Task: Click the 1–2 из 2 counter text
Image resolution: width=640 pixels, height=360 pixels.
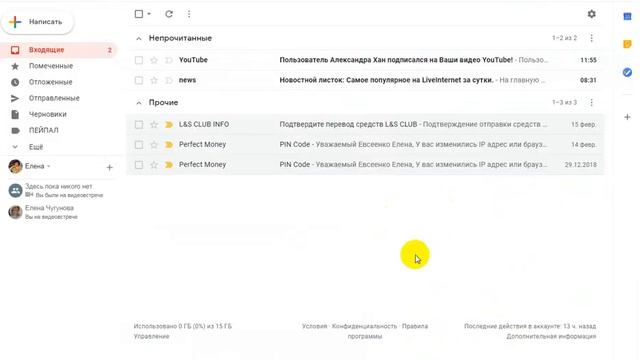Action: [564, 38]
